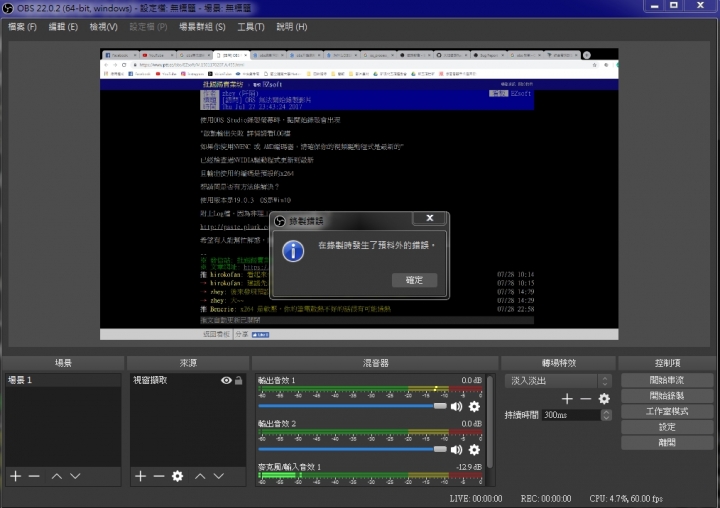Remove selected scene with minus icon

(34, 476)
